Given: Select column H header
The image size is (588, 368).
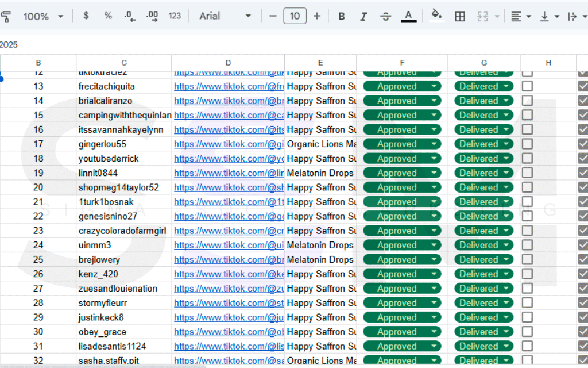Looking at the screenshot, I should click(x=548, y=63).
